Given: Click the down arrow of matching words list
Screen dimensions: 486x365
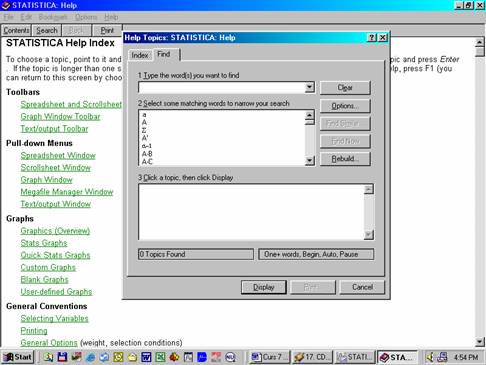Looking at the screenshot, I should click(x=310, y=161).
